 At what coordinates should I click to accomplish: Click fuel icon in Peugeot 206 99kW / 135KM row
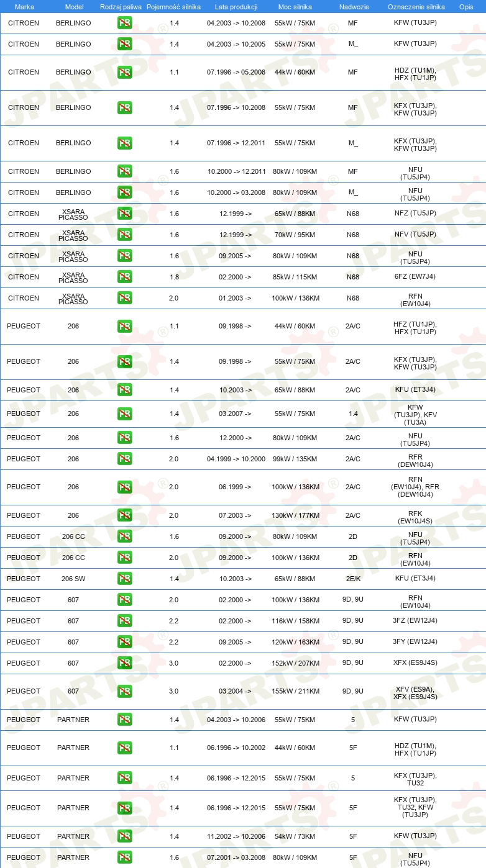coord(124,459)
